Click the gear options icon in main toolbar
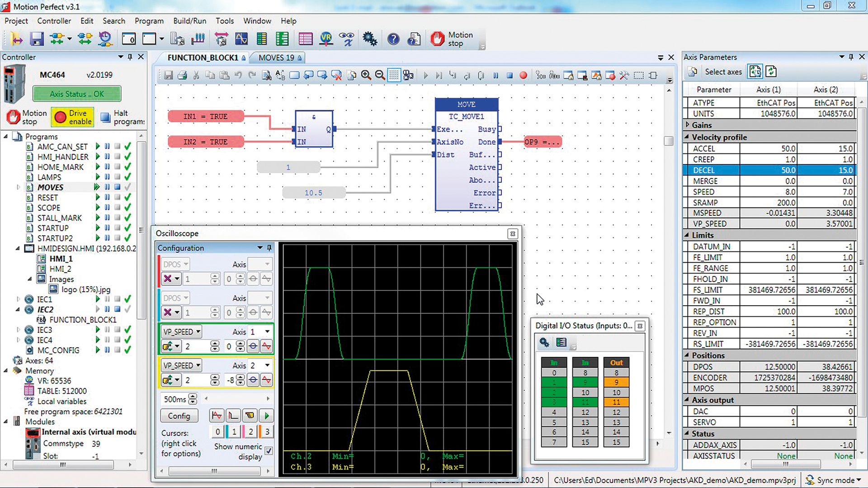This screenshot has width=868, height=488. click(370, 39)
